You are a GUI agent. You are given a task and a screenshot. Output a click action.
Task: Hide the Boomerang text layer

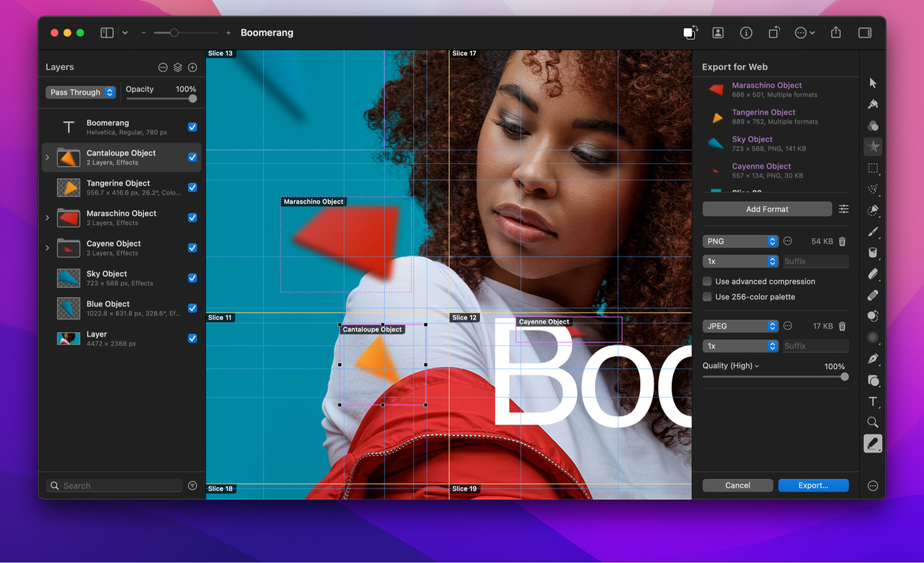192,127
